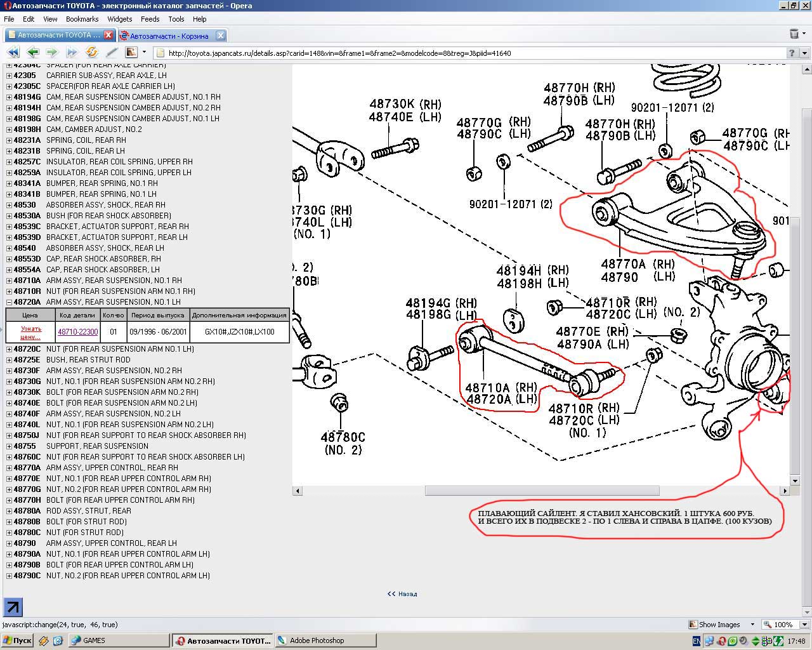
Task: Click the Rewind double-arrow navigation icon
Action: click(x=13, y=53)
